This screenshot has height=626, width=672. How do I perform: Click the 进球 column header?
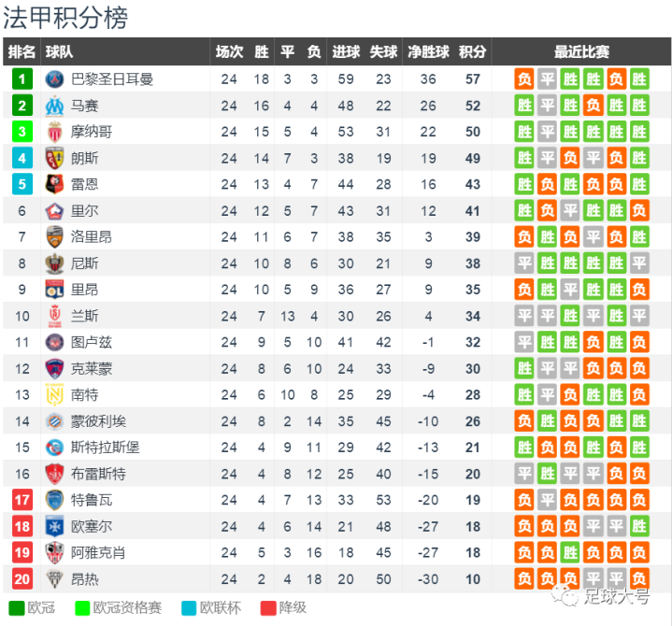coord(346,51)
